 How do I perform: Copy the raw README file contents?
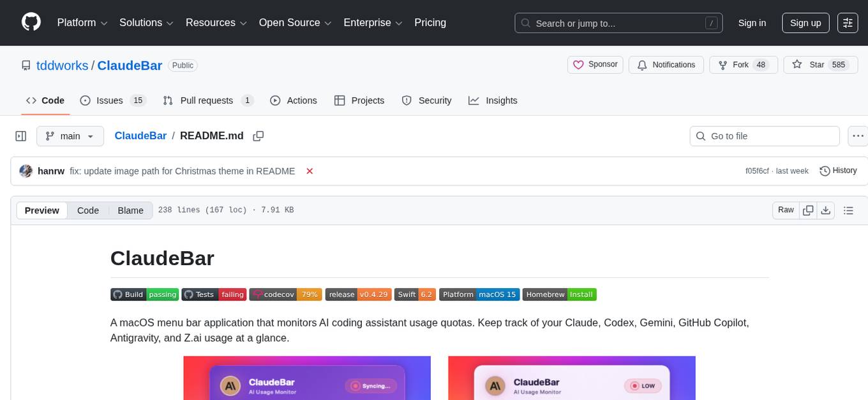807,210
